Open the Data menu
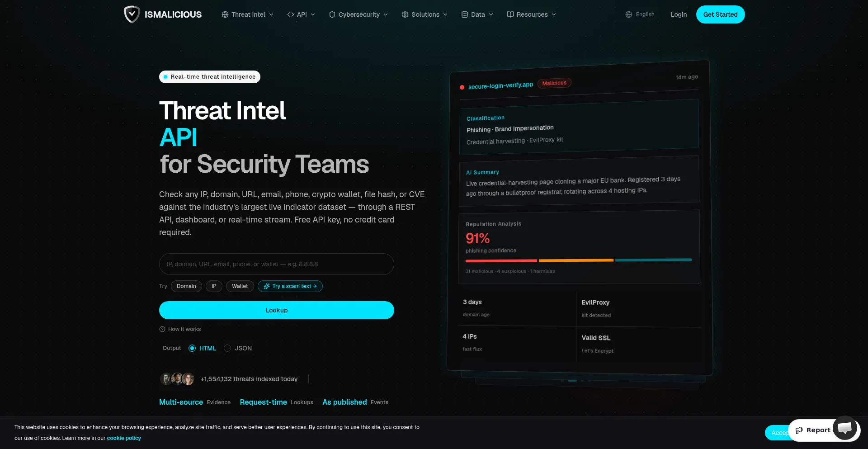Image resolution: width=868 pixels, height=449 pixels. (477, 14)
